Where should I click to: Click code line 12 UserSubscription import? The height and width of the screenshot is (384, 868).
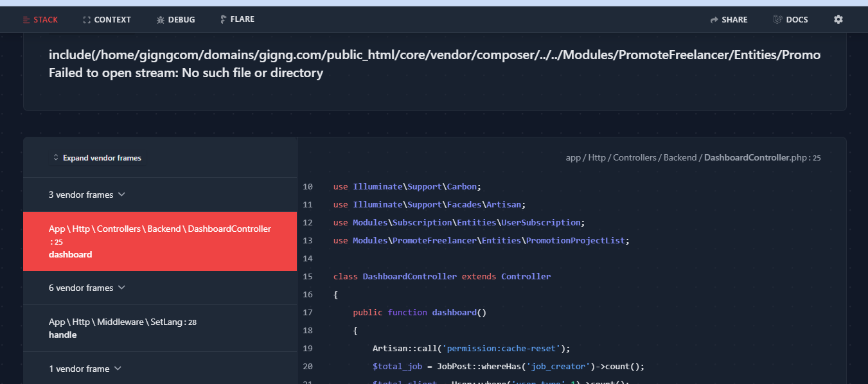click(x=459, y=222)
